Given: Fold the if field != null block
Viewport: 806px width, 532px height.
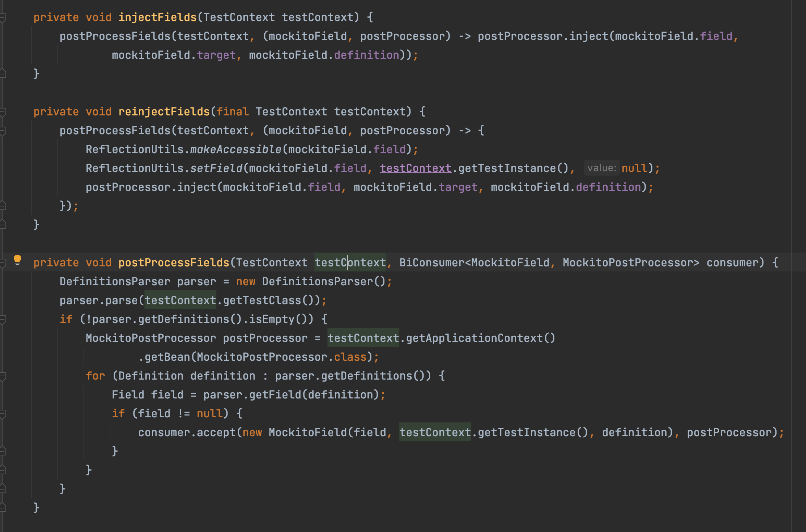Looking at the screenshot, I should pyautogui.click(x=3, y=414).
